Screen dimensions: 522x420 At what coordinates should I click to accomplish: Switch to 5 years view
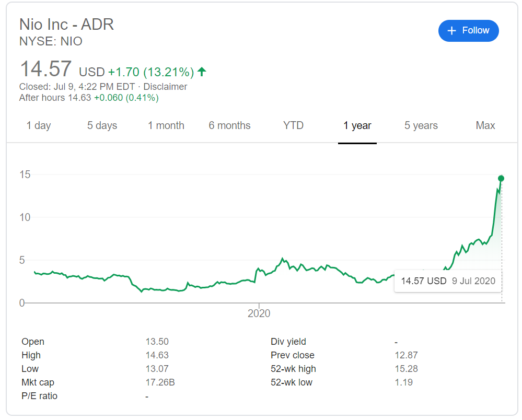coord(421,125)
